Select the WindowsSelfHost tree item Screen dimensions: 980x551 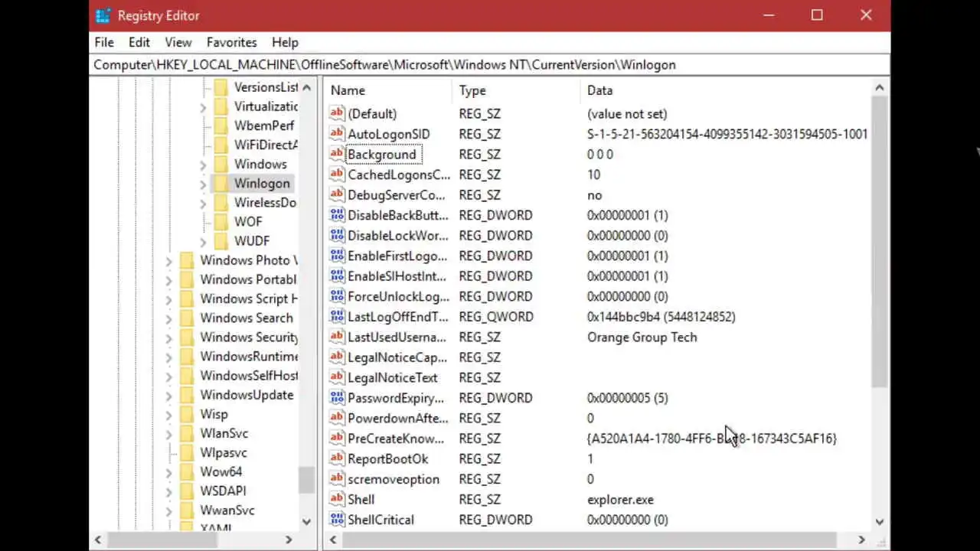click(x=249, y=376)
